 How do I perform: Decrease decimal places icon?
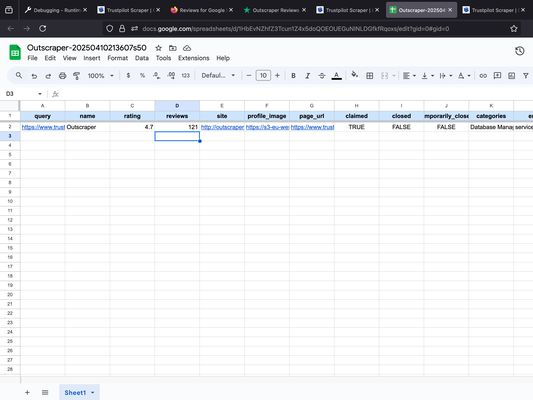pos(157,75)
